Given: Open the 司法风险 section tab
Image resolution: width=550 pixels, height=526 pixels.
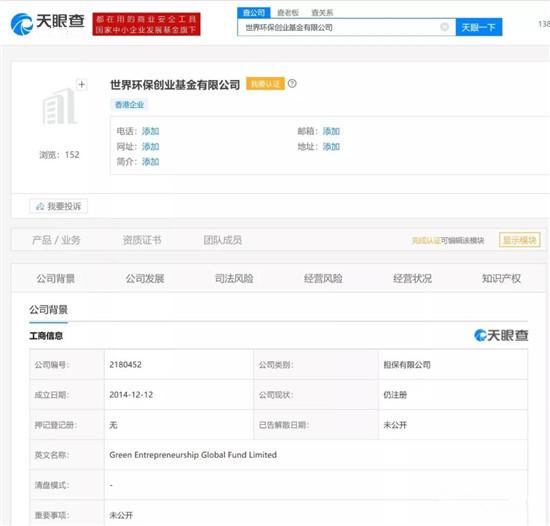Looking at the screenshot, I should pos(234,278).
